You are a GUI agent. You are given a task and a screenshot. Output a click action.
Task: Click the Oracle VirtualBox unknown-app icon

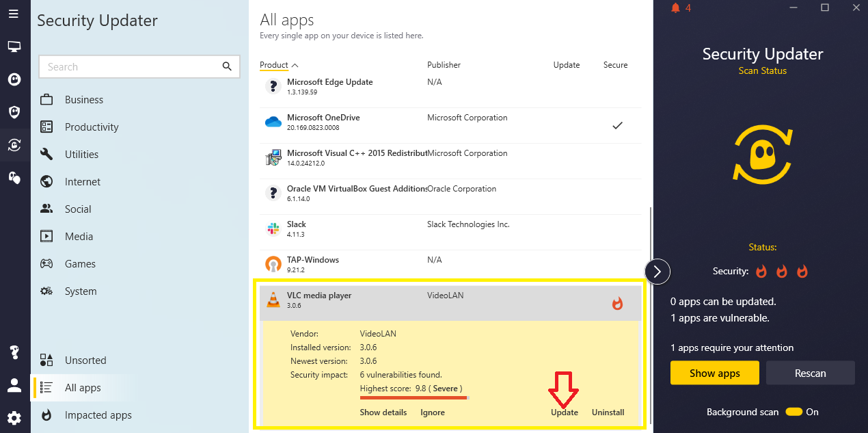[273, 193]
